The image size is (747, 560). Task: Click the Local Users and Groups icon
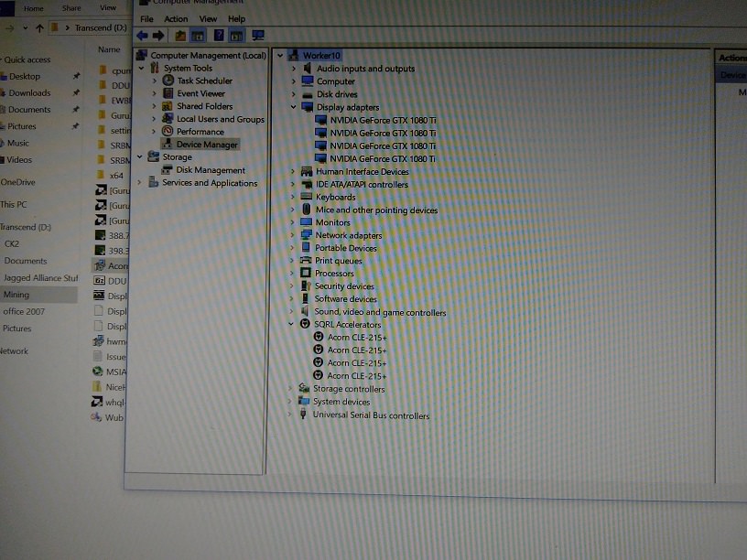[x=168, y=119]
